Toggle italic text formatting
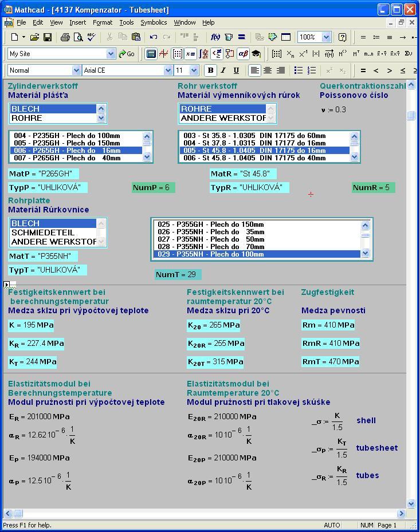Image resolution: width=420 pixels, height=532 pixels. [x=223, y=70]
